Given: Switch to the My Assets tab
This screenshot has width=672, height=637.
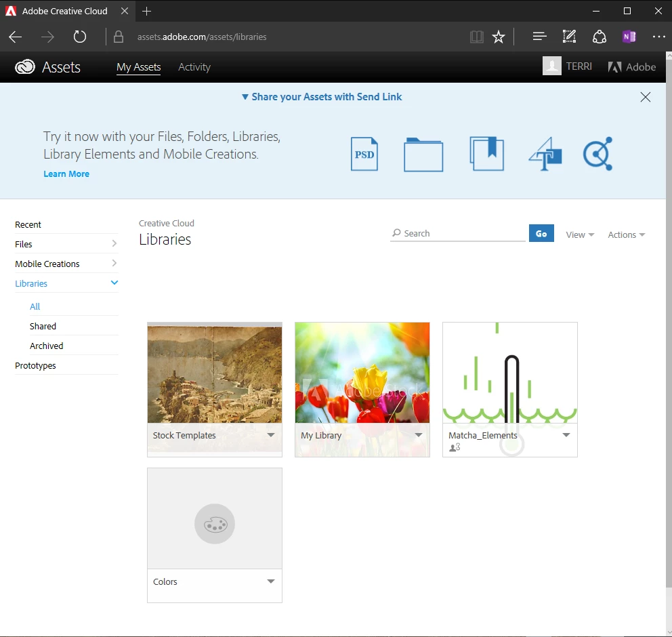Looking at the screenshot, I should click(138, 67).
